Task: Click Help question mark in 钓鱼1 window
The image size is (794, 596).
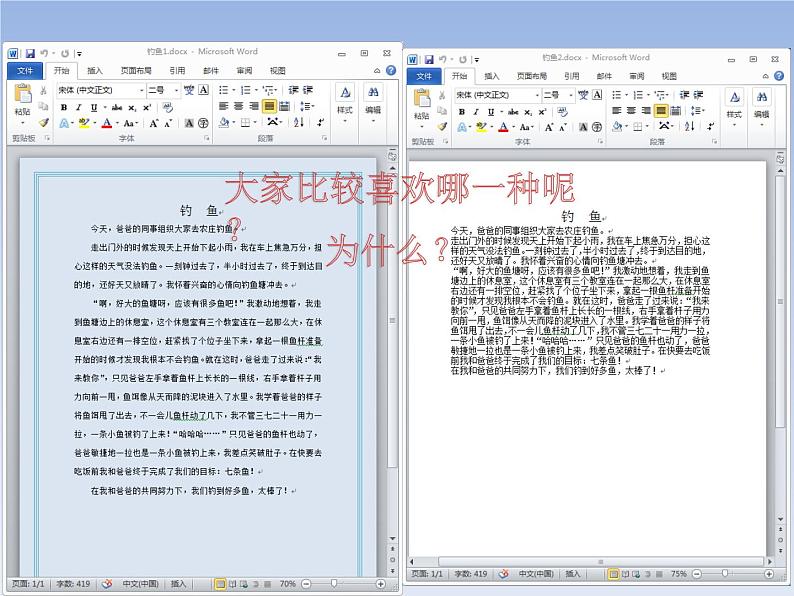Action: (391, 70)
